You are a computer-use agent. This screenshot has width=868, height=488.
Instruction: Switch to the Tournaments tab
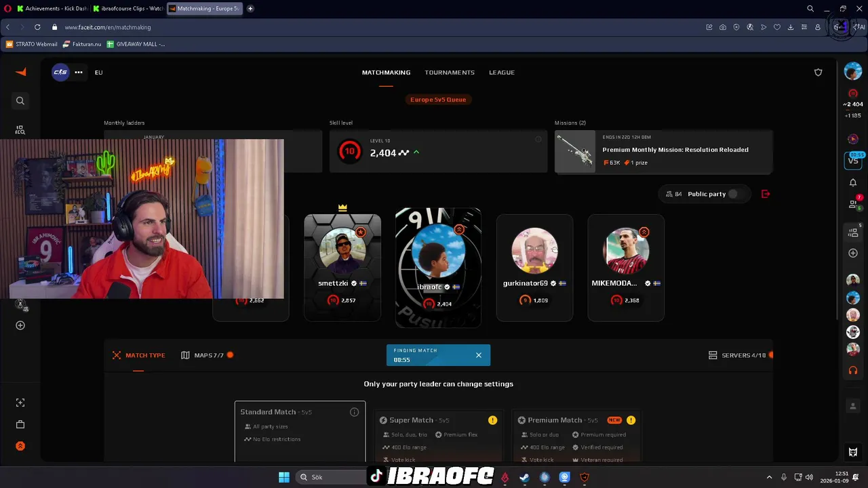tap(450, 73)
